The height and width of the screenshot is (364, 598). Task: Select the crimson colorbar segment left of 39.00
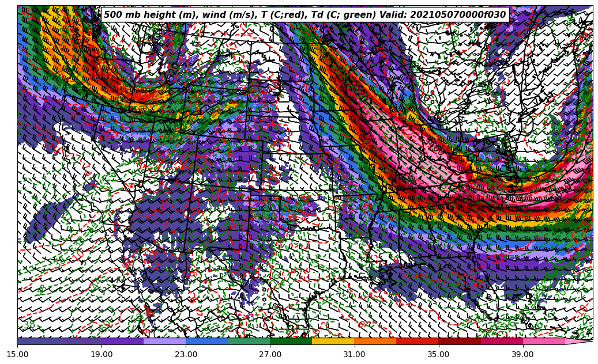pyautogui.click(x=502, y=341)
